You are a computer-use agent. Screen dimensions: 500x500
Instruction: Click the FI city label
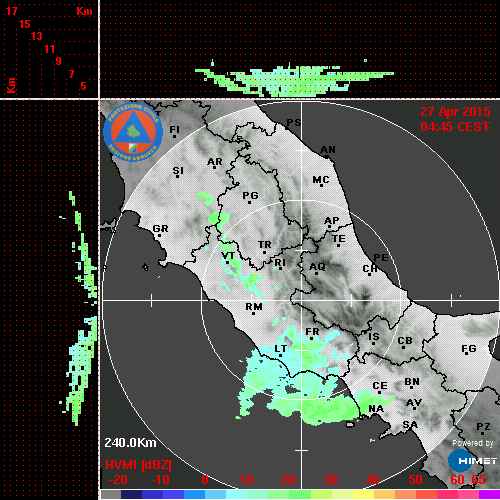pos(175,129)
